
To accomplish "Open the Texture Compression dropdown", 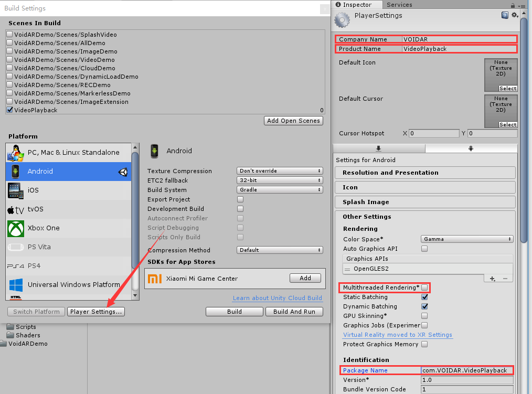I will click(280, 171).
